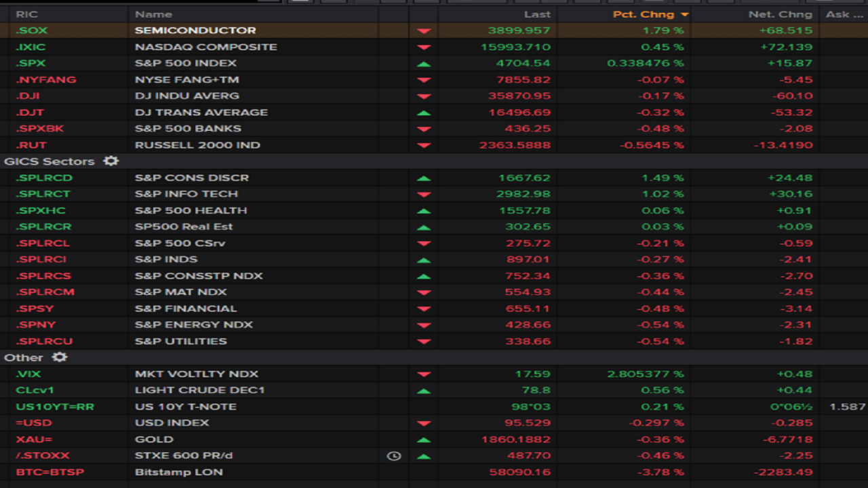Image resolution: width=868 pixels, height=488 pixels.
Task: Sort by the Net. Chng column header
Action: 780,14
